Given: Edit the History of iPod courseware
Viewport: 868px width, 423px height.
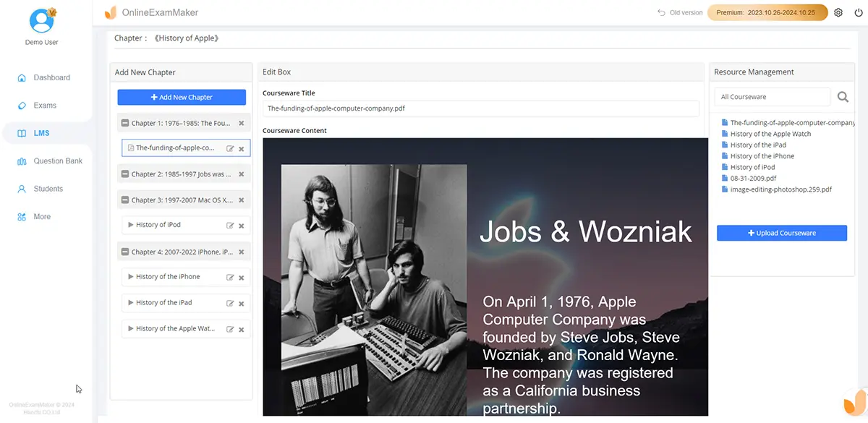Looking at the screenshot, I should (x=230, y=226).
